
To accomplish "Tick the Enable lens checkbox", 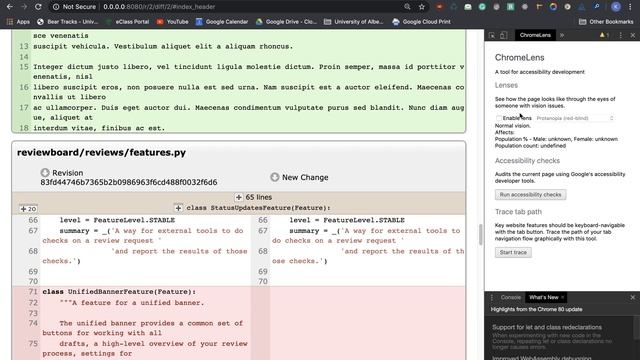I will coord(498,118).
